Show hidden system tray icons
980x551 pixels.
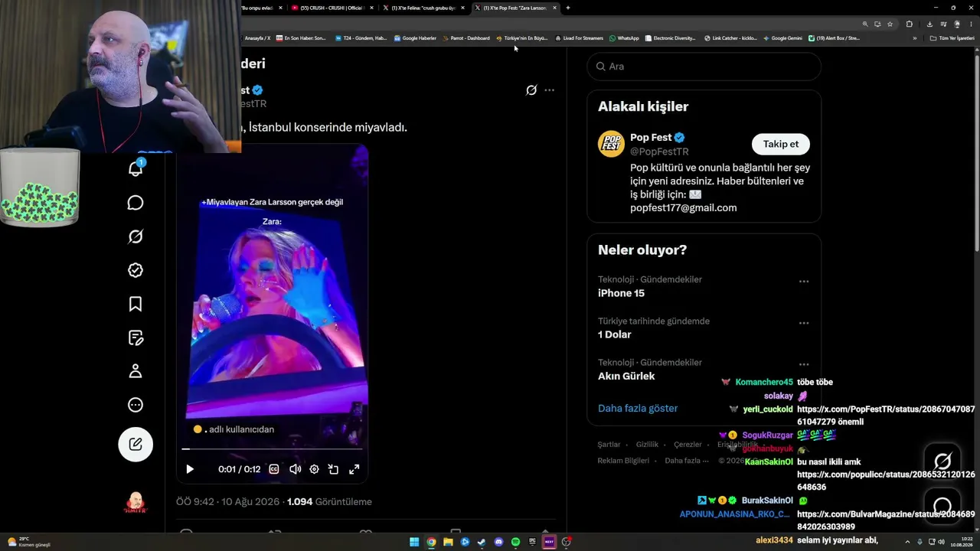pyautogui.click(x=907, y=542)
